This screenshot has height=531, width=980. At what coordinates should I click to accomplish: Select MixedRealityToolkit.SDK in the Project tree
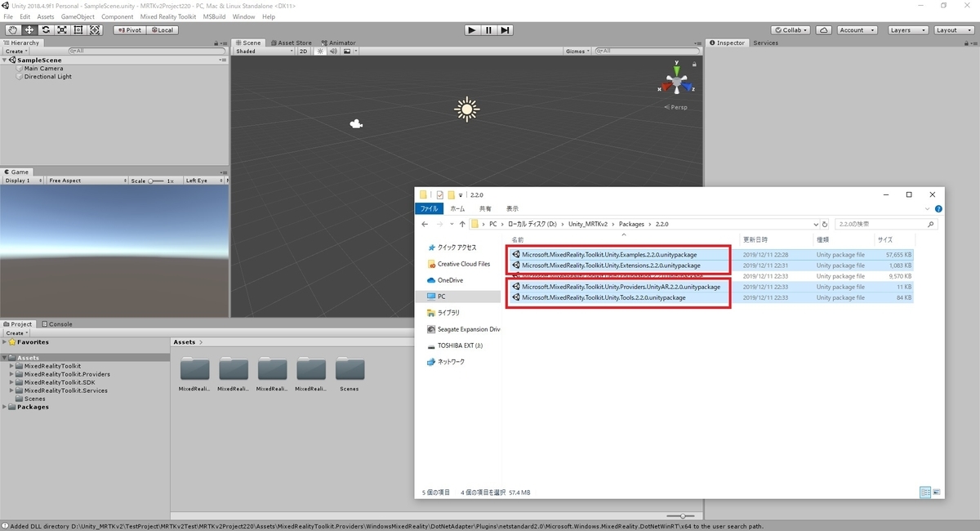59,382
